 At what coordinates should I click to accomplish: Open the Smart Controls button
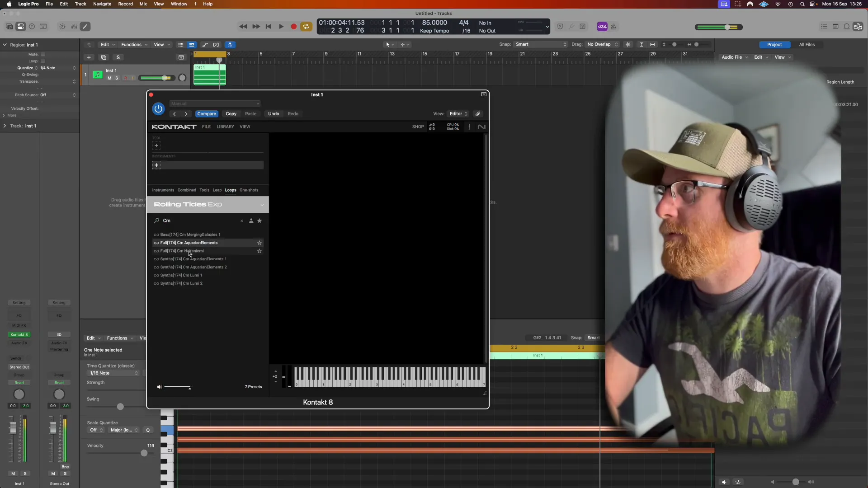click(63, 27)
